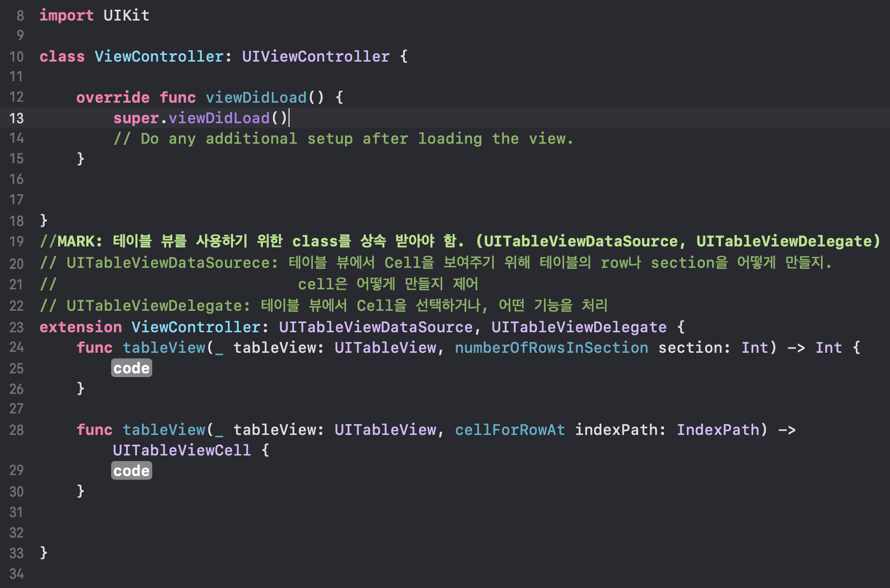Click 'IndexPath' type on line 28
Image resolution: width=890 pixels, height=588 pixels.
718,430
